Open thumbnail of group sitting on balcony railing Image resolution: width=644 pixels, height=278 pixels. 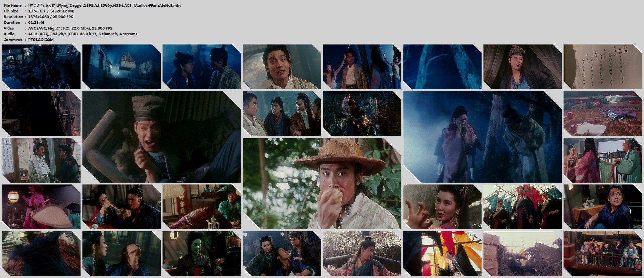[x=602, y=253]
